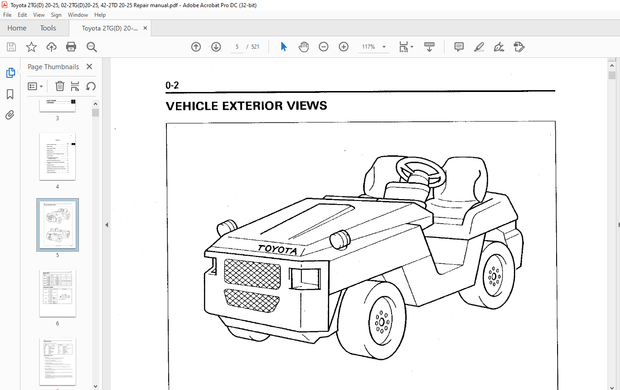This screenshot has height=390, width=620.
Task: Click the Save file icon
Action: pyautogui.click(x=11, y=47)
